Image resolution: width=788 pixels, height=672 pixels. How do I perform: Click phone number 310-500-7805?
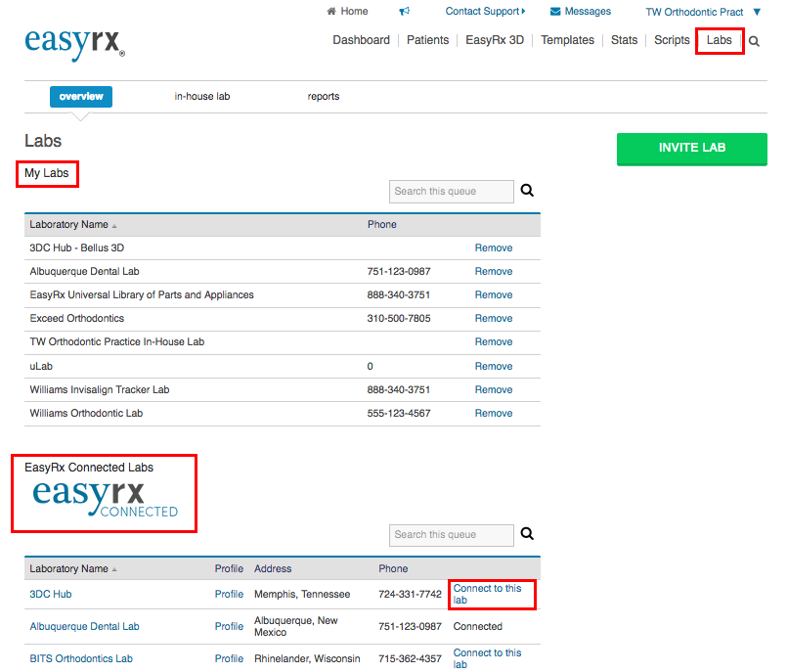[x=399, y=319]
